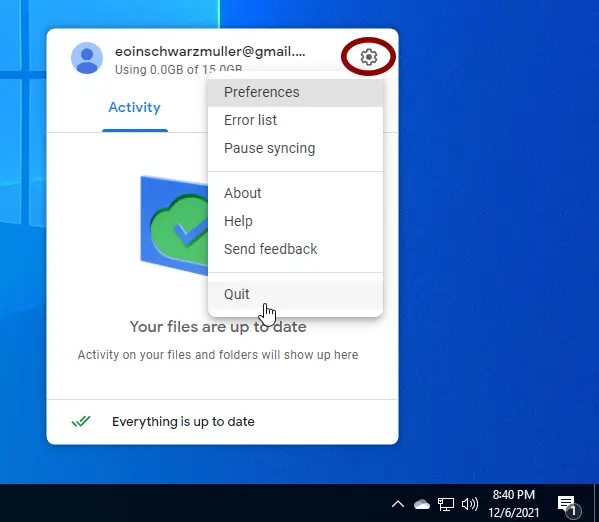Open the About menu item
This screenshot has height=522, width=599.
295,193
